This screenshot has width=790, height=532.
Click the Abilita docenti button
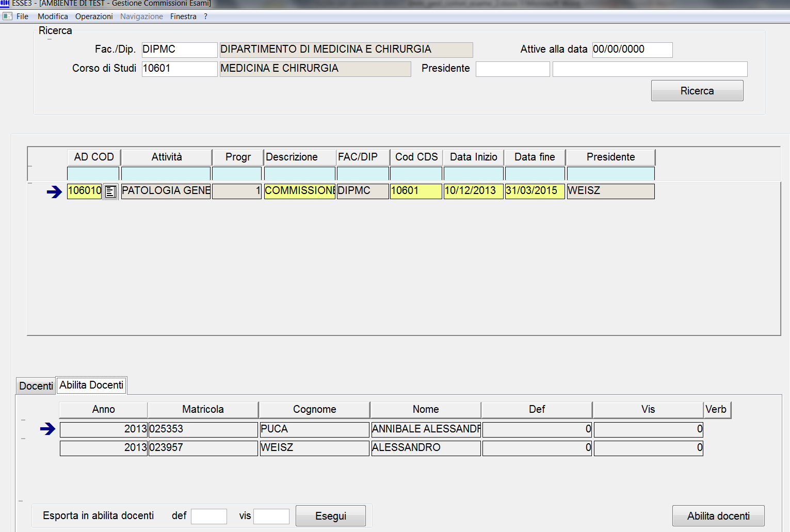pyautogui.click(x=718, y=516)
